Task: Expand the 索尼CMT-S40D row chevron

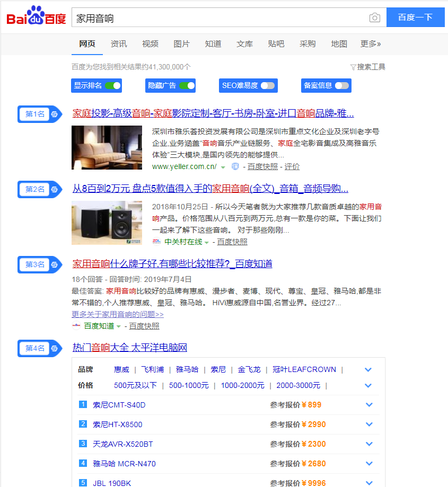Action: [369, 405]
